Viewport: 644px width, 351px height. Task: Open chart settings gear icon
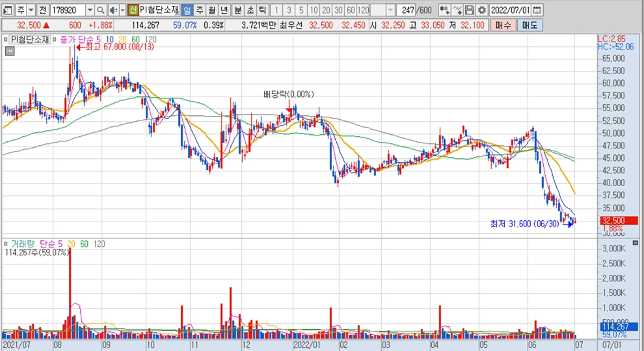482,10
